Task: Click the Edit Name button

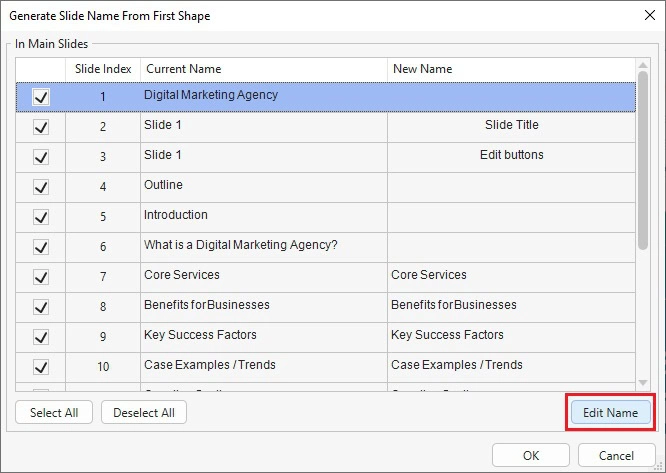Action: pyautogui.click(x=610, y=412)
